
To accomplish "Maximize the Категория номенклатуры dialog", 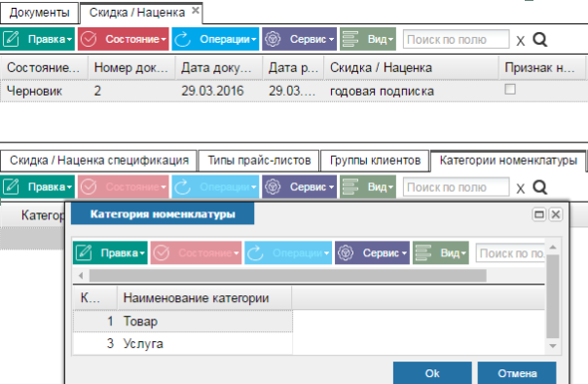I will 539,214.
